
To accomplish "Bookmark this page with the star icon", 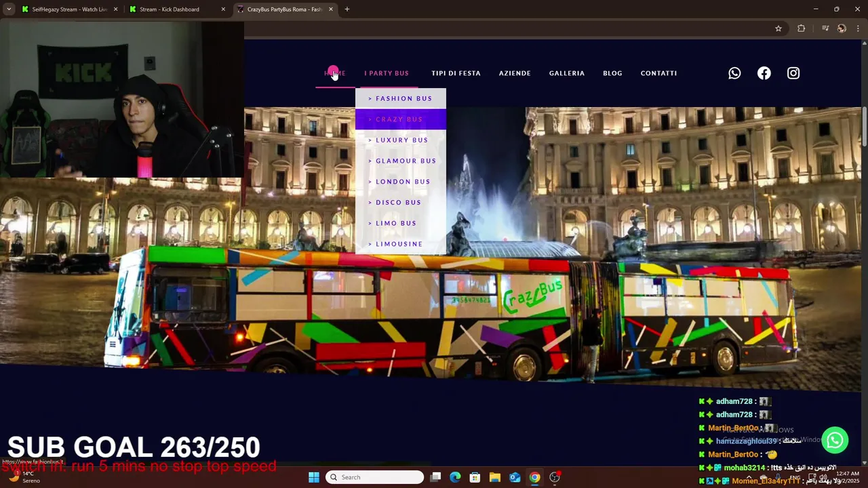I will click(778, 28).
